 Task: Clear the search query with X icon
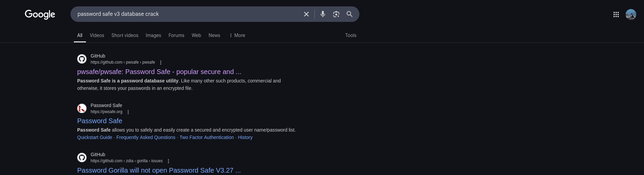306,14
